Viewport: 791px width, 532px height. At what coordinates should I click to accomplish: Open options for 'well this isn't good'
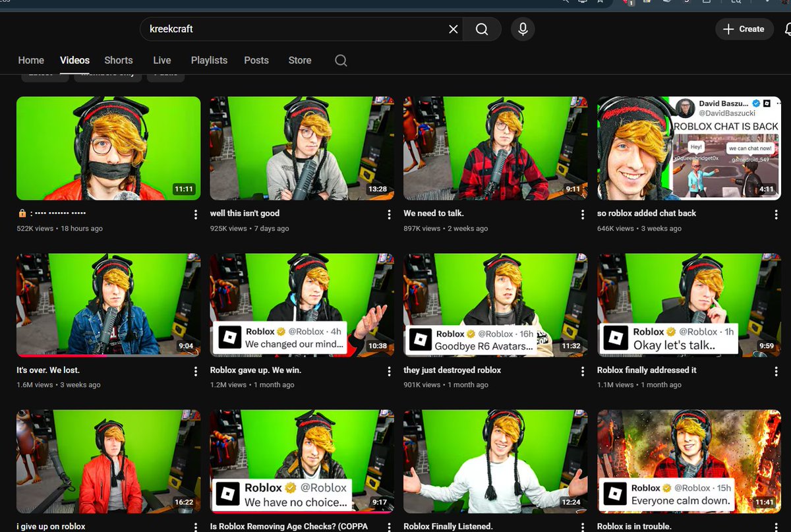(x=389, y=215)
